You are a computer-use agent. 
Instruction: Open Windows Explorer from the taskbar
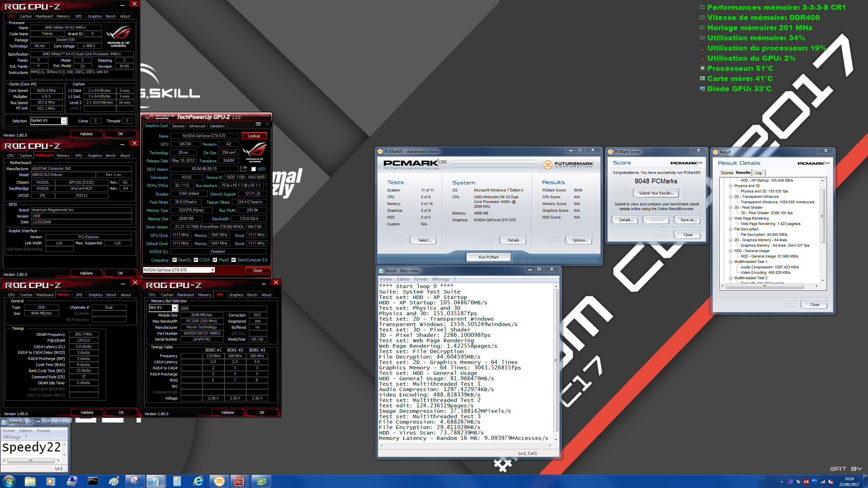pos(30,481)
